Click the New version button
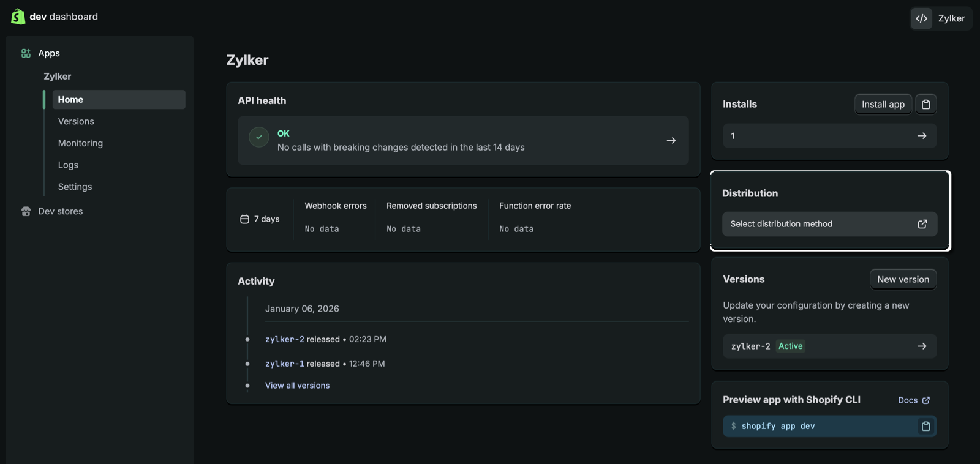The image size is (980, 464). 903,279
